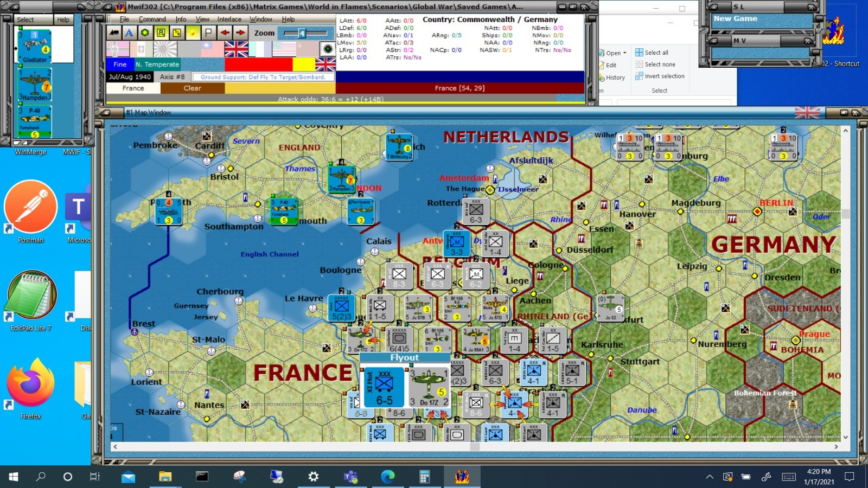The width and height of the screenshot is (868, 488).
Task: Click the round green light button beside flags
Action: [x=328, y=49]
